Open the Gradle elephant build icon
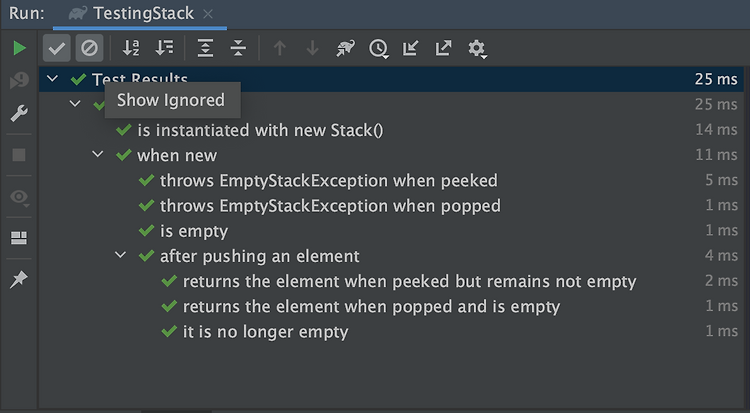 click(x=345, y=48)
